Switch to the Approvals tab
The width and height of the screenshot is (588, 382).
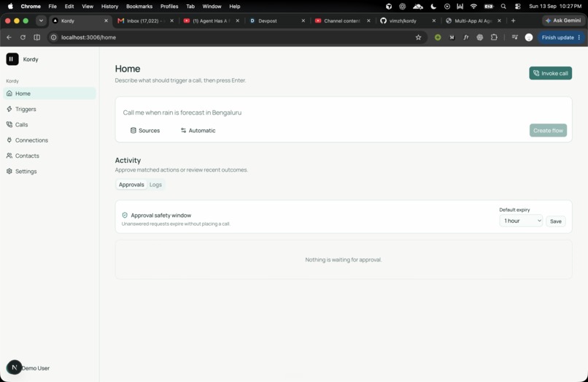pos(131,185)
